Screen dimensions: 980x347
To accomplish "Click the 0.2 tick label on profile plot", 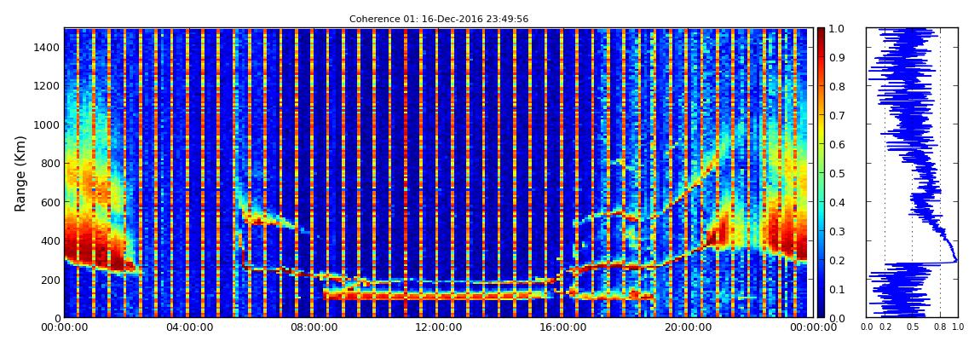I will click(x=885, y=327).
